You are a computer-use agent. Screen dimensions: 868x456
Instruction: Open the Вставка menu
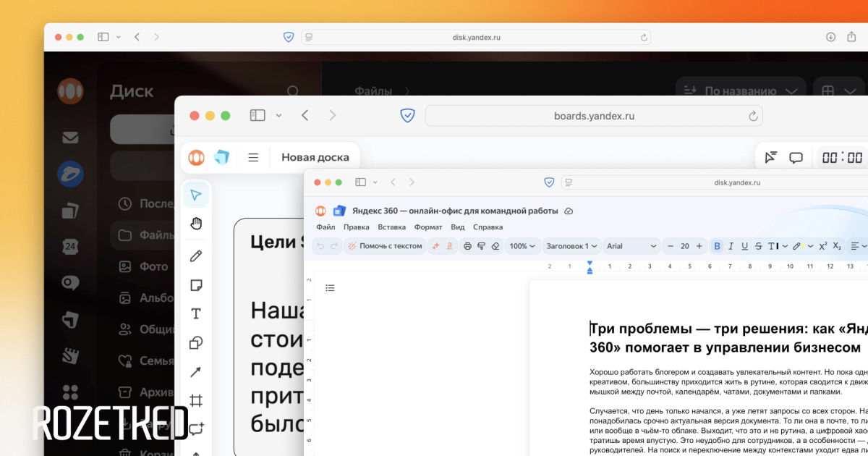pos(391,227)
